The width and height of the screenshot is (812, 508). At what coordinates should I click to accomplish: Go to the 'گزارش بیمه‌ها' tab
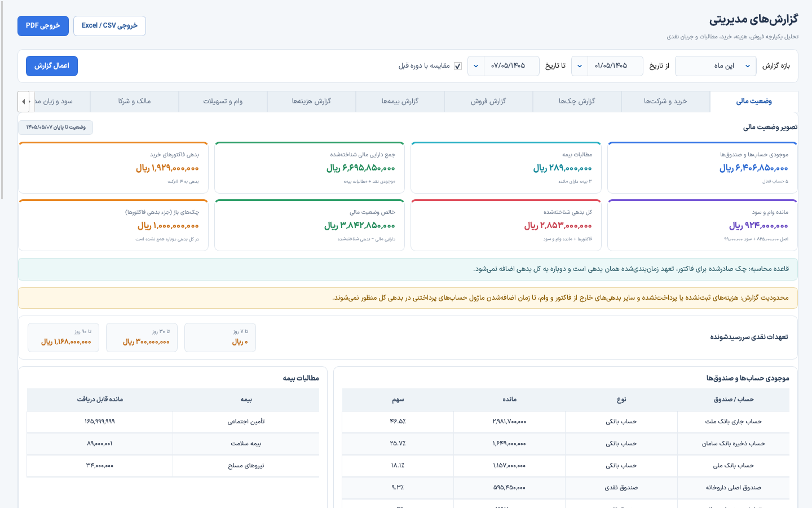click(400, 102)
